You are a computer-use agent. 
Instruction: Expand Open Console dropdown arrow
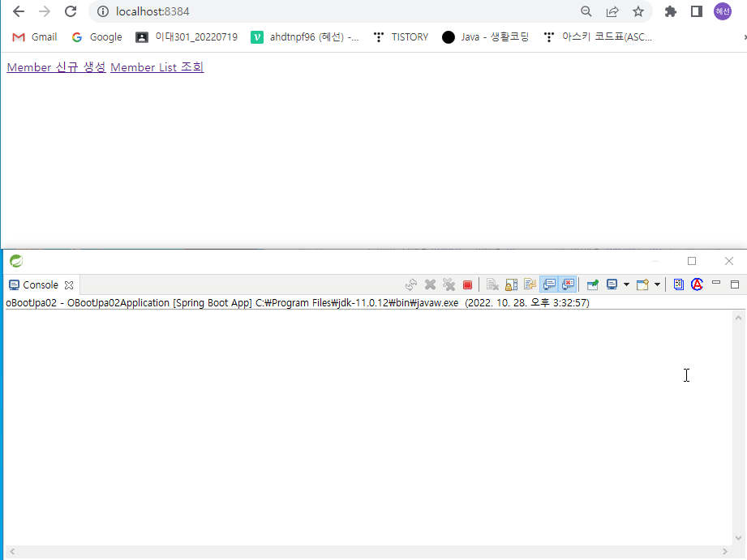[x=658, y=284]
